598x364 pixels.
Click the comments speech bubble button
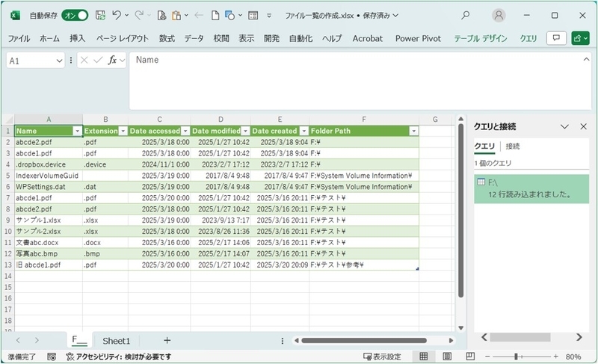point(556,38)
